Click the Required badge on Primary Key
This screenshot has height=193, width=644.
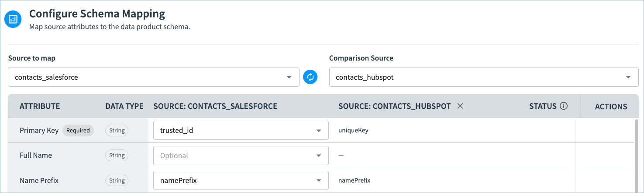pyautogui.click(x=78, y=130)
